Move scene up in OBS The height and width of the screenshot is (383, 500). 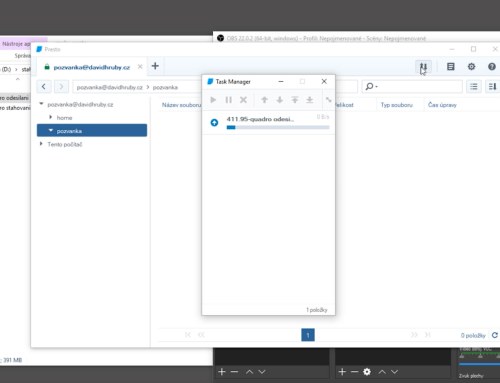249,372
